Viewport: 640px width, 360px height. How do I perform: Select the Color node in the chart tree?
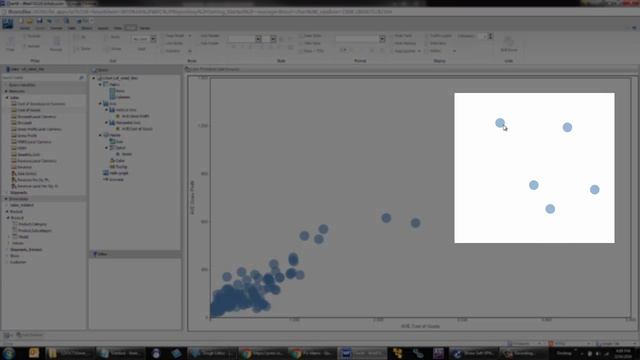coord(117,161)
